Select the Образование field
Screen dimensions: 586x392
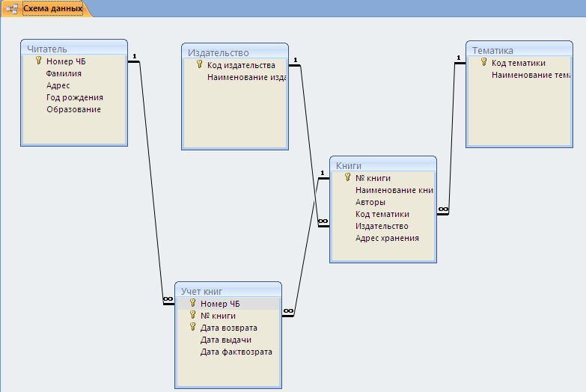74,109
